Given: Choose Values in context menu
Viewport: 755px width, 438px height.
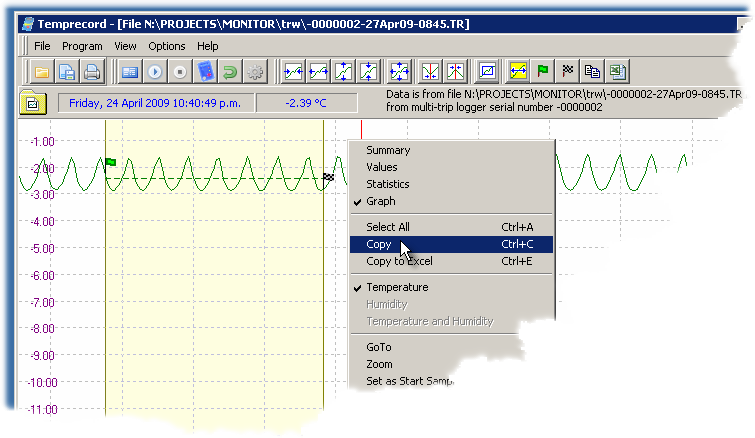Looking at the screenshot, I should [451, 167].
